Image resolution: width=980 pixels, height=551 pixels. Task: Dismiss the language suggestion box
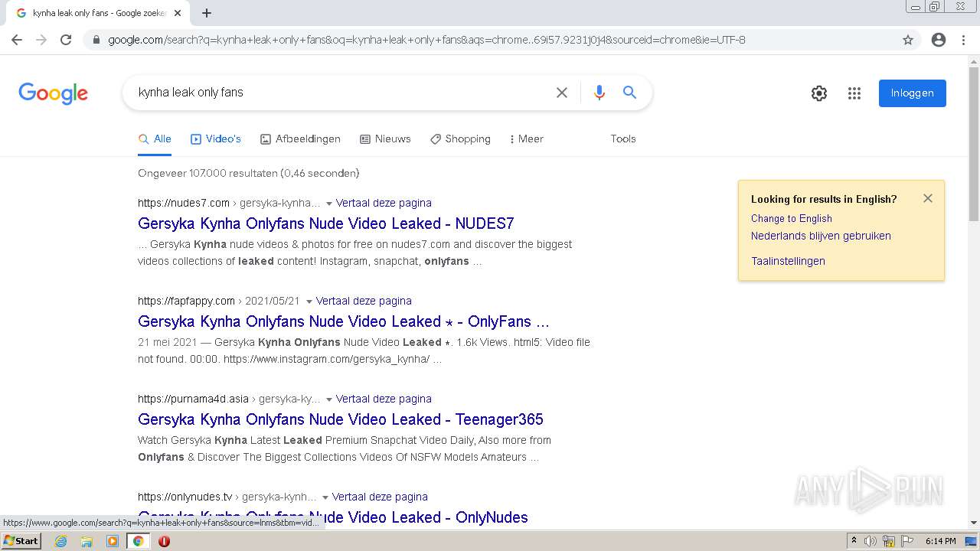pyautogui.click(x=928, y=198)
